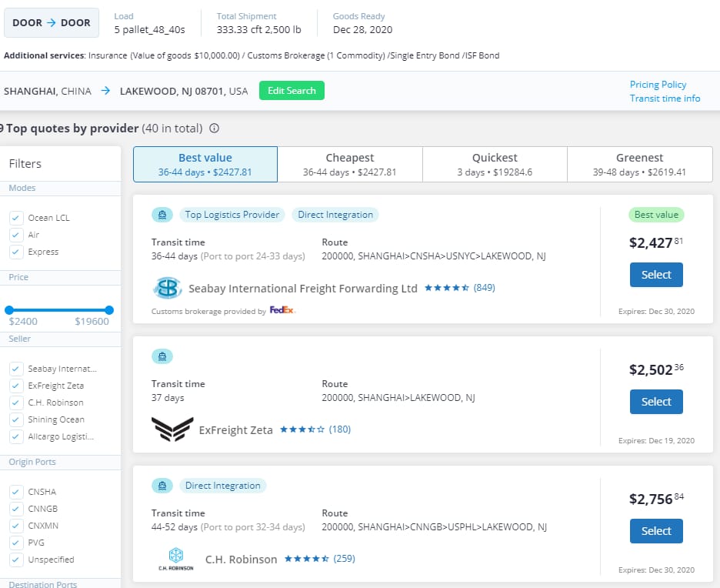
Task: Switch to the Quickest tab
Action: (495, 165)
